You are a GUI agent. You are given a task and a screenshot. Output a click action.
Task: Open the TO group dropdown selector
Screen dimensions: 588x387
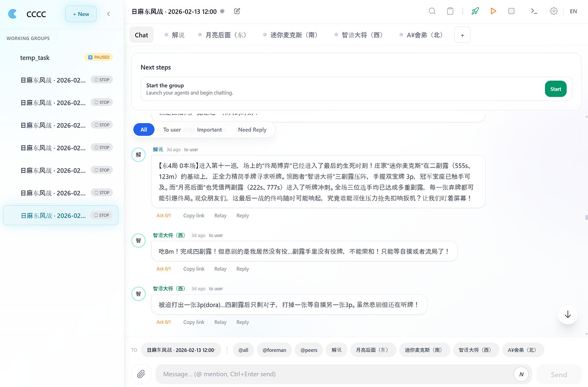181,350
